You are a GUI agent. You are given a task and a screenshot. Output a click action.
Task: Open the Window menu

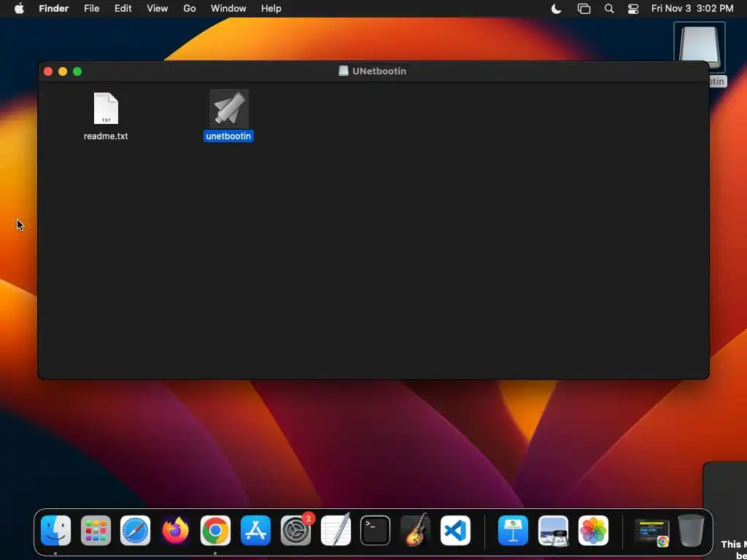(x=228, y=9)
